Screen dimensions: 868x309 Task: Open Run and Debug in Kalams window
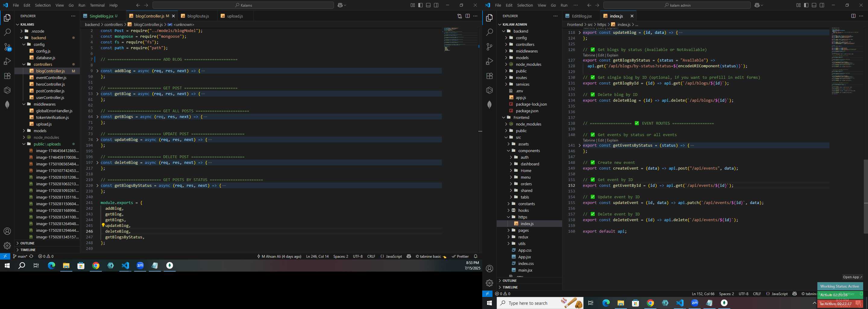[7, 61]
